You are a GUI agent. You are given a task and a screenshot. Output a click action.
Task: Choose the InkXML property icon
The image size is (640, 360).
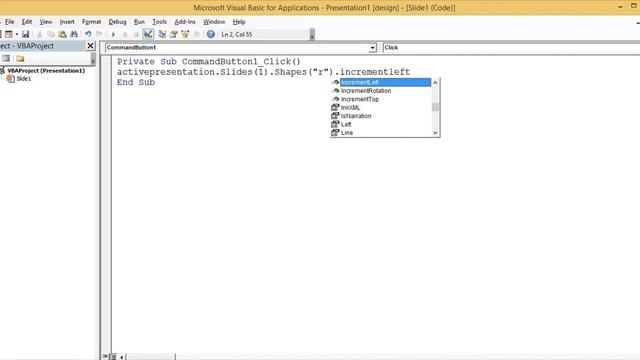[335, 107]
